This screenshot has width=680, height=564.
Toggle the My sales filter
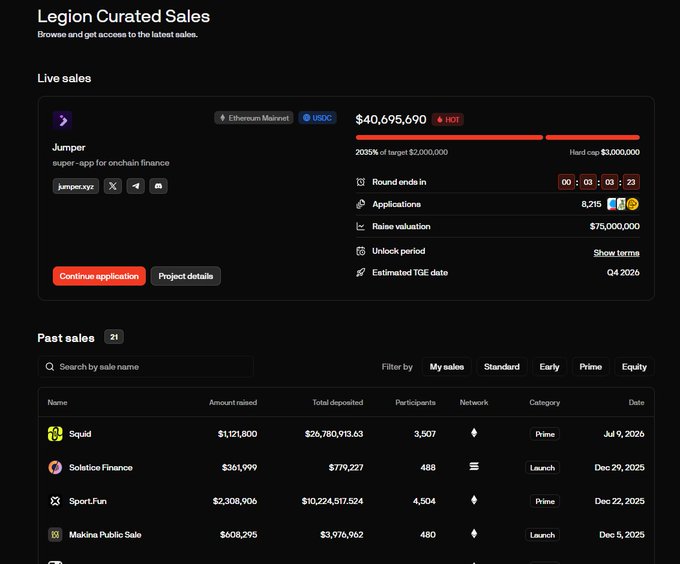coord(447,367)
